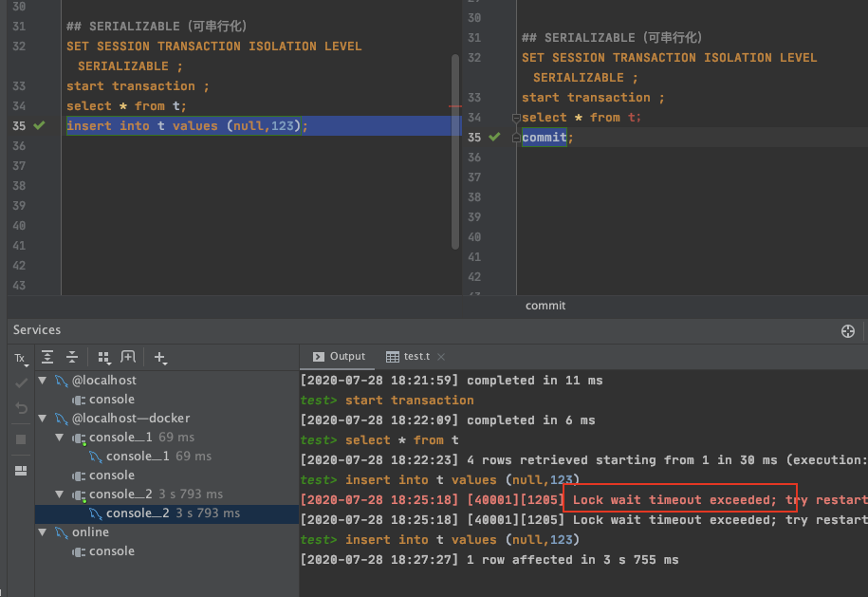Click line number 36 in right editor gutter

click(474, 158)
